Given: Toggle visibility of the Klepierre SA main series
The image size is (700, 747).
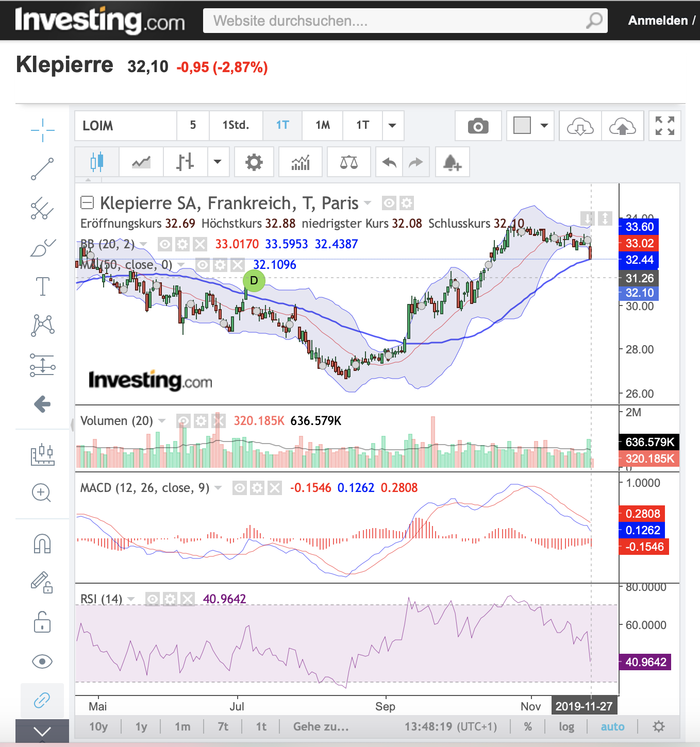Looking at the screenshot, I should [x=389, y=203].
